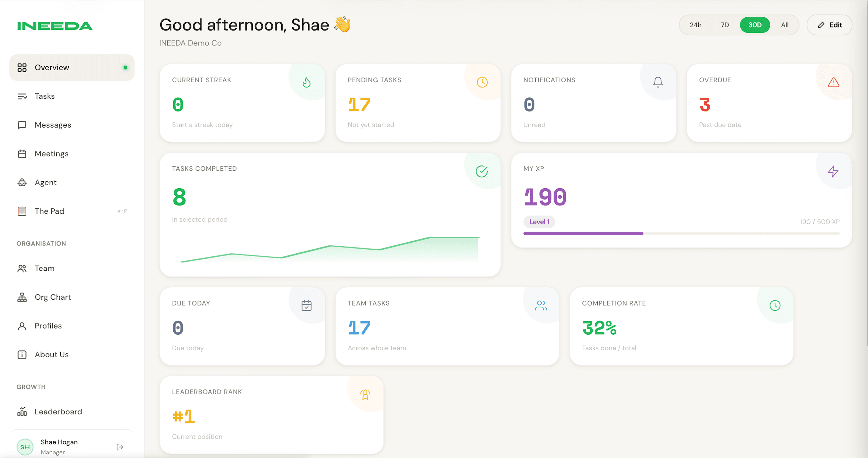Select the 24h time range filter
This screenshot has width=868, height=458.
695,25
